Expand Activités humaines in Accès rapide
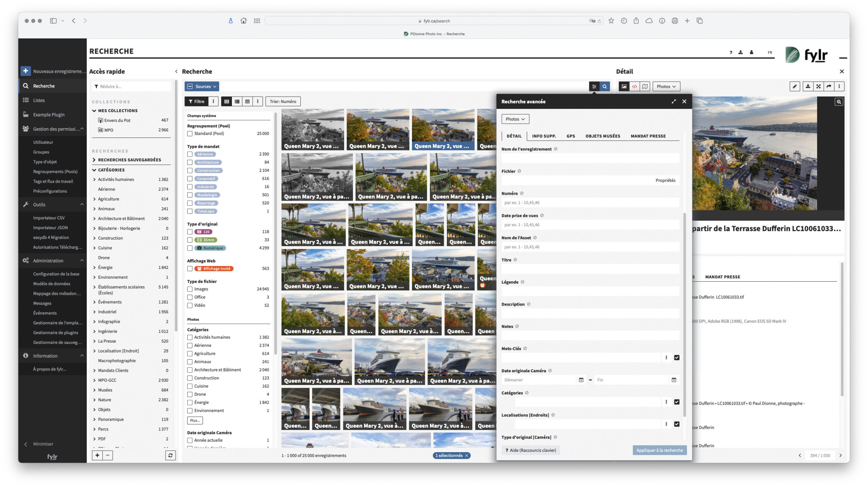868x487 pixels. (94, 180)
